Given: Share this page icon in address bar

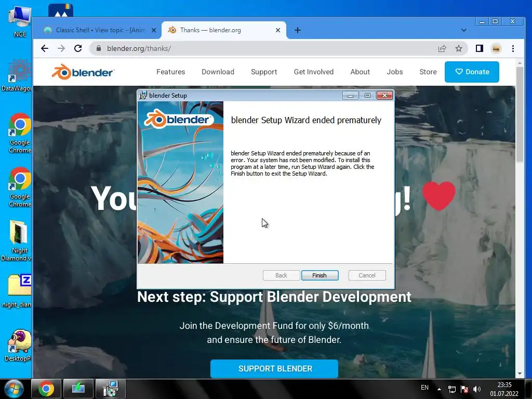Looking at the screenshot, I should [x=442, y=48].
